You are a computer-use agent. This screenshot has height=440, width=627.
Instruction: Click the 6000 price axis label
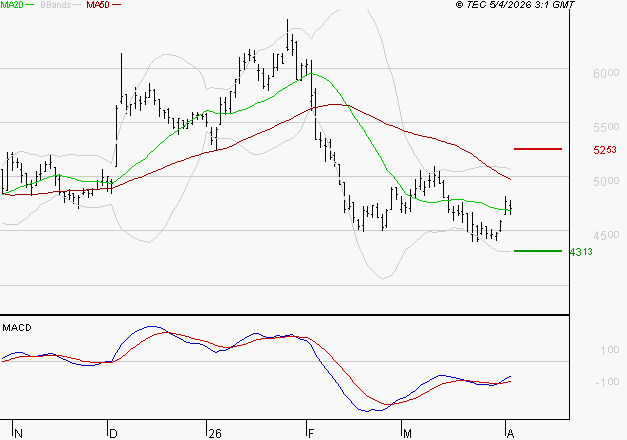pos(606,74)
